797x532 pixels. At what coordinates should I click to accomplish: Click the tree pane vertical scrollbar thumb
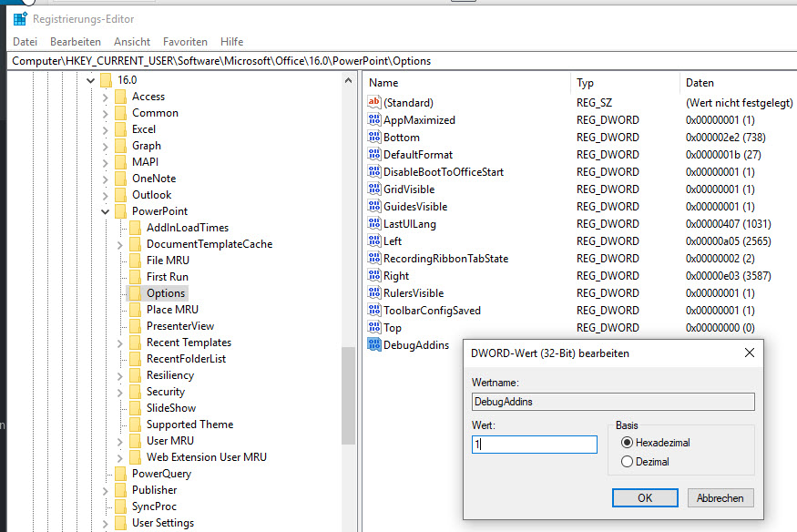[x=348, y=395]
